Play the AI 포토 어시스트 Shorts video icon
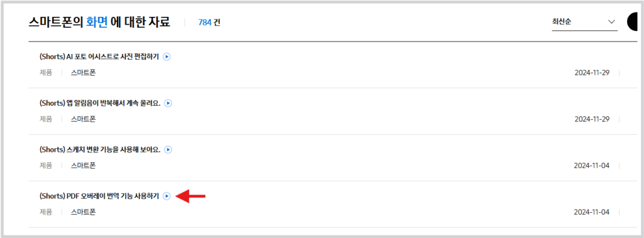The width and height of the screenshot is (644, 238). tap(167, 57)
